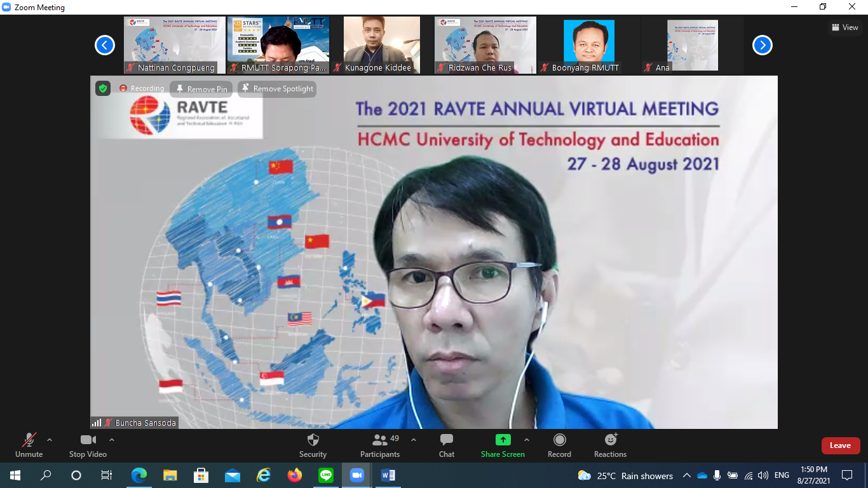Remove Spotlight from the speaker
The image size is (868, 488).
(277, 89)
